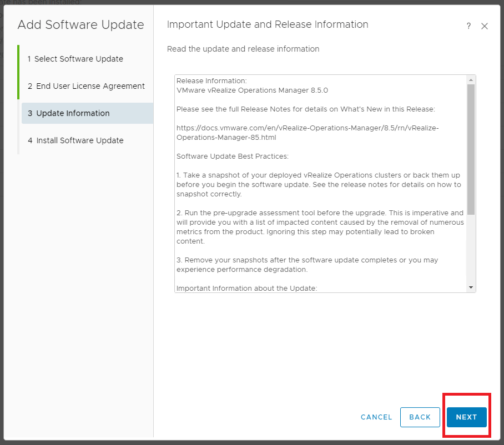Click the scroll down arrow in release notes

point(471,287)
